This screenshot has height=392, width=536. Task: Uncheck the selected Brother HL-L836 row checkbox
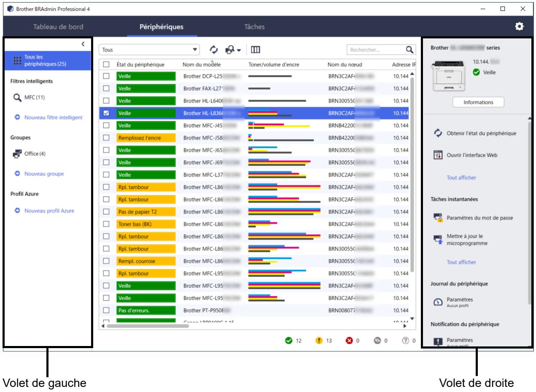pyautogui.click(x=106, y=113)
